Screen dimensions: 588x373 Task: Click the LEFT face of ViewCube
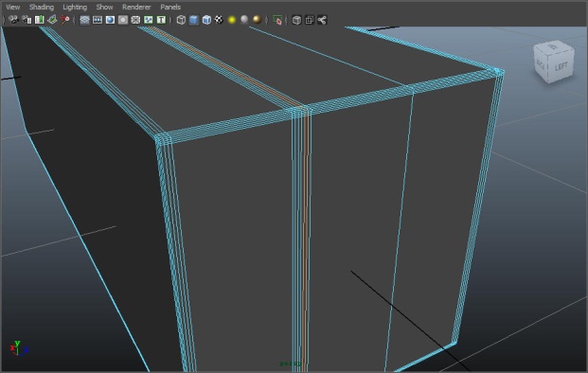click(561, 66)
